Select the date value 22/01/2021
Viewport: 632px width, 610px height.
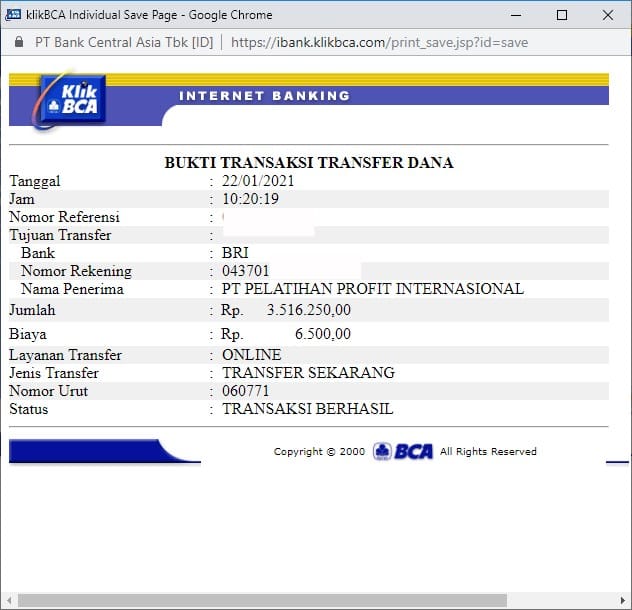point(258,181)
